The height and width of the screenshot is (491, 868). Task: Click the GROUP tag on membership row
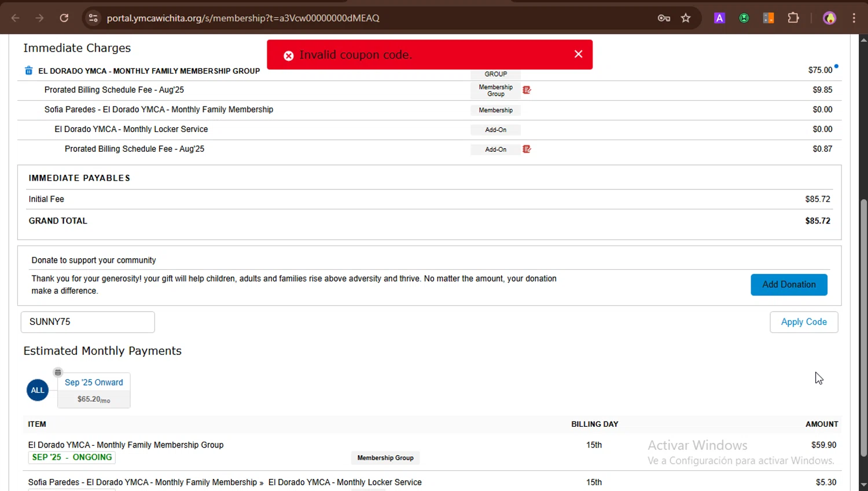[x=495, y=74]
